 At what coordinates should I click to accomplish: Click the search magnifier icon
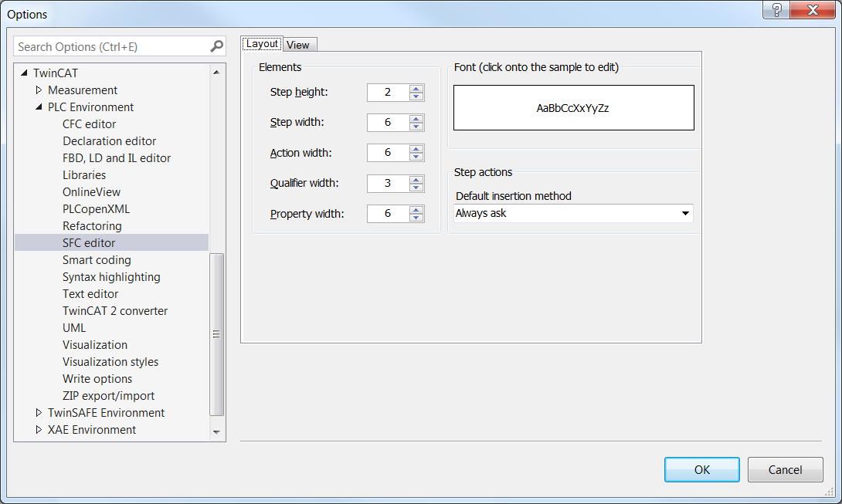point(216,47)
